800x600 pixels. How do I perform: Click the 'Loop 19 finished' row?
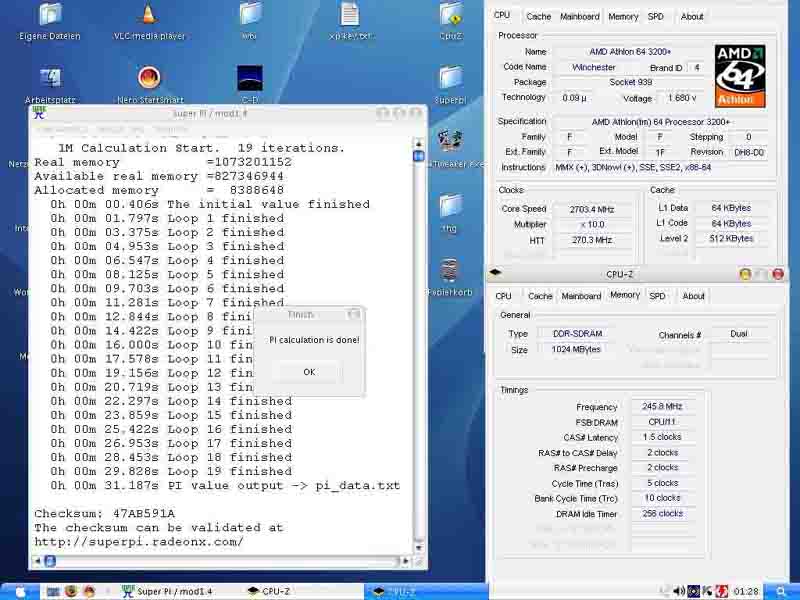click(x=171, y=471)
